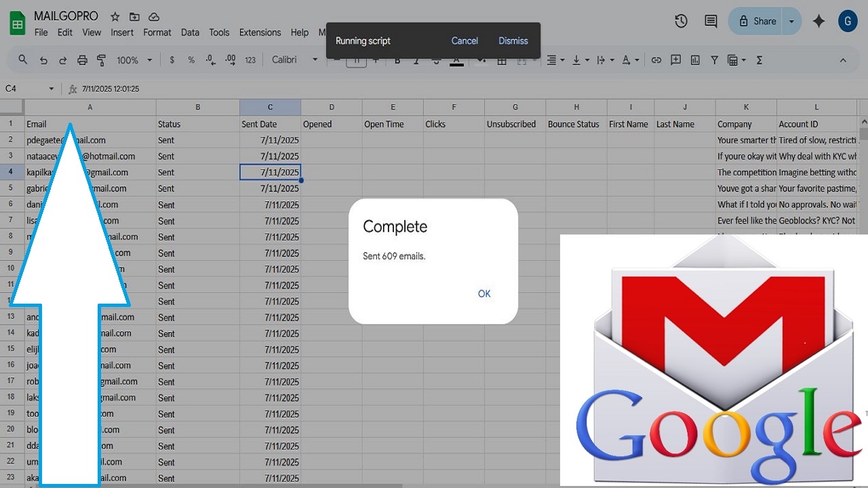Open the name box C4 dropdown

pyautogui.click(x=51, y=89)
